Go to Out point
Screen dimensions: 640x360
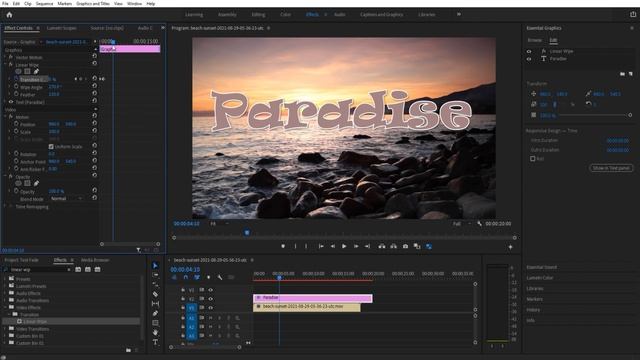click(x=367, y=246)
